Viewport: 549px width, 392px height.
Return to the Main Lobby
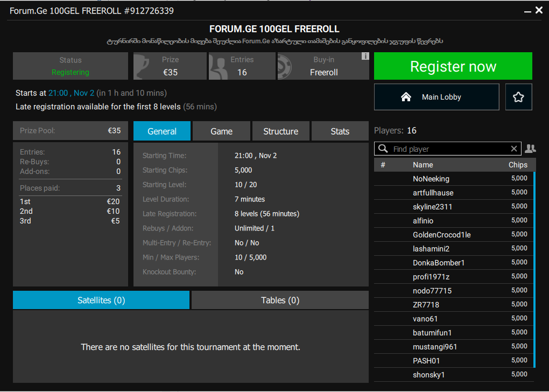(x=437, y=97)
